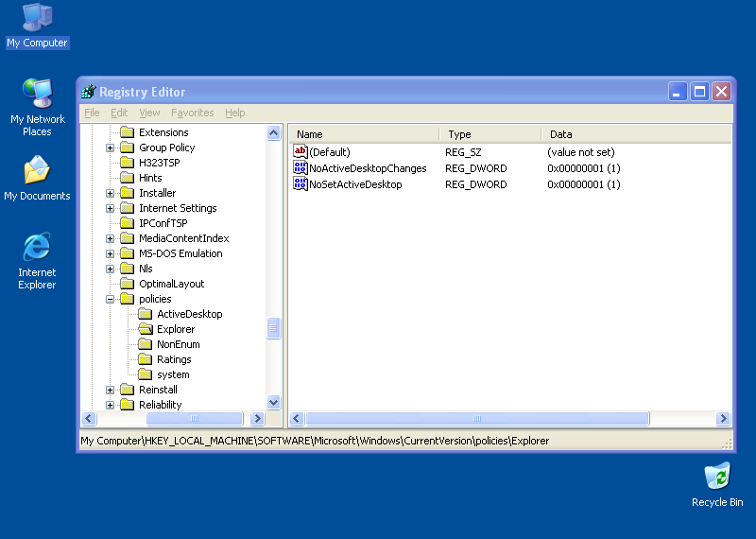The height and width of the screenshot is (539, 756).
Task: Select the ActiveDesktop folder icon
Action: [146, 314]
